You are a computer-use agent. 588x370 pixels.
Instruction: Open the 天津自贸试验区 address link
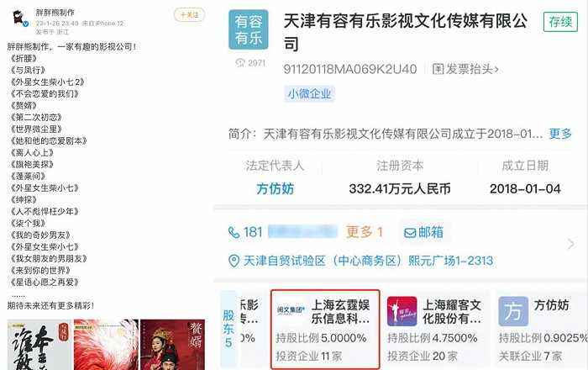368,261
